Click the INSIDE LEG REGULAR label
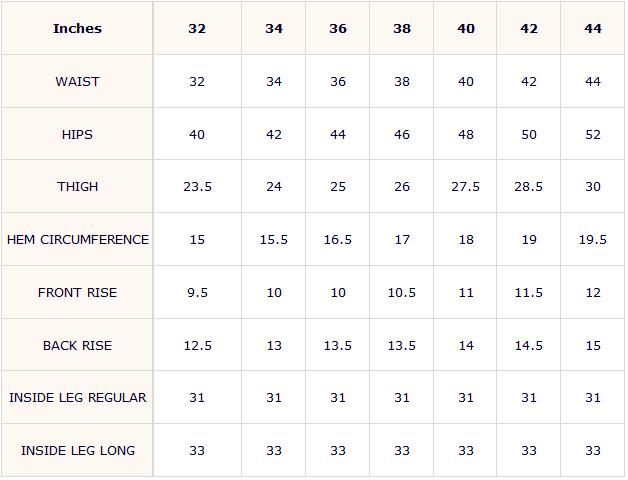The image size is (628, 480). (x=78, y=397)
